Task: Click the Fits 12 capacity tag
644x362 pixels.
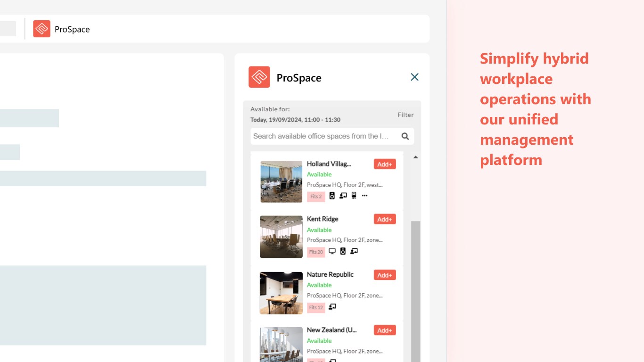Action: pyautogui.click(x=316, y=308)
